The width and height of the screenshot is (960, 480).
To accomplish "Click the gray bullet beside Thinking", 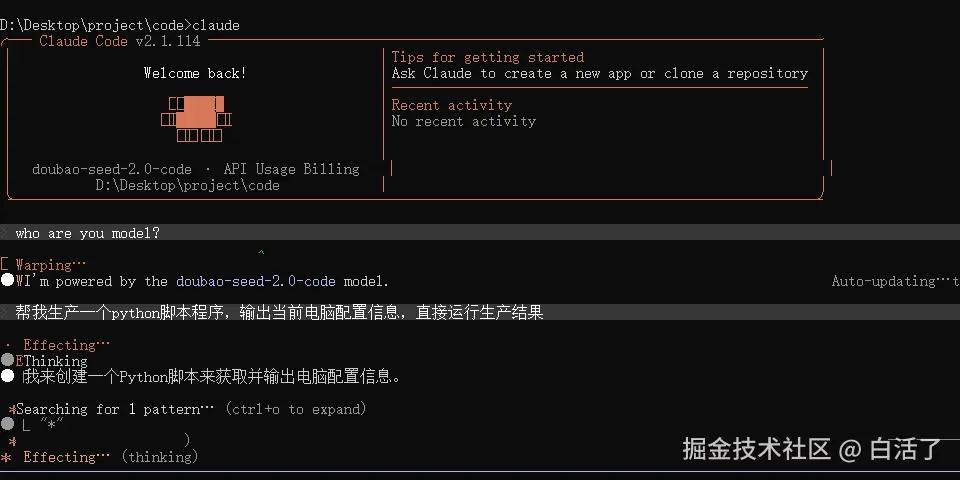I will [x=8, y=360].
